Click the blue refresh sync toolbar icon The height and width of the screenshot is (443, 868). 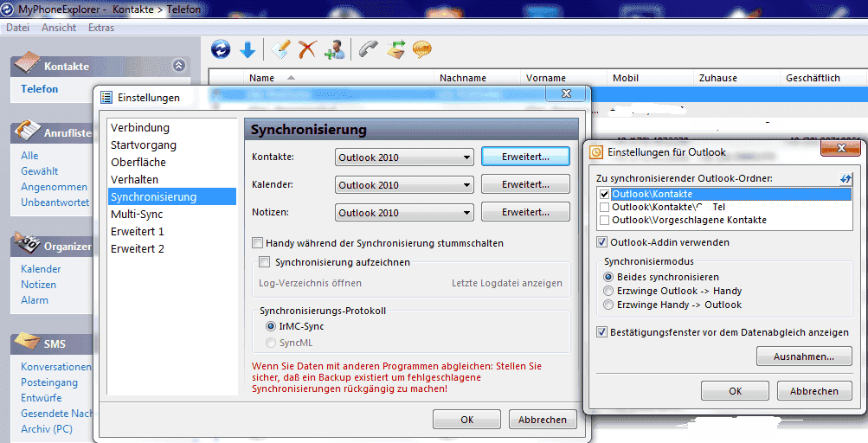(221, 49)
